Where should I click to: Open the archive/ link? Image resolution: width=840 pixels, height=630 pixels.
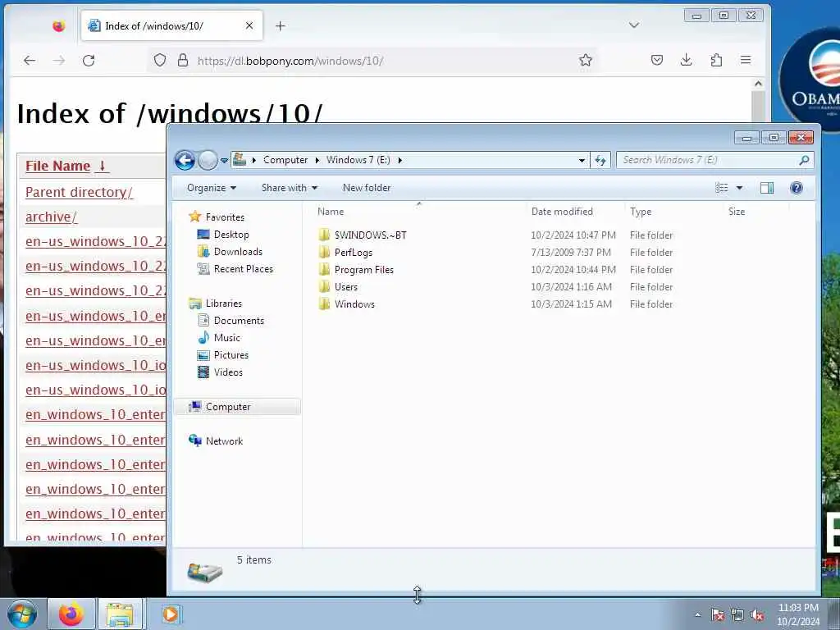[x=52, y=217]
